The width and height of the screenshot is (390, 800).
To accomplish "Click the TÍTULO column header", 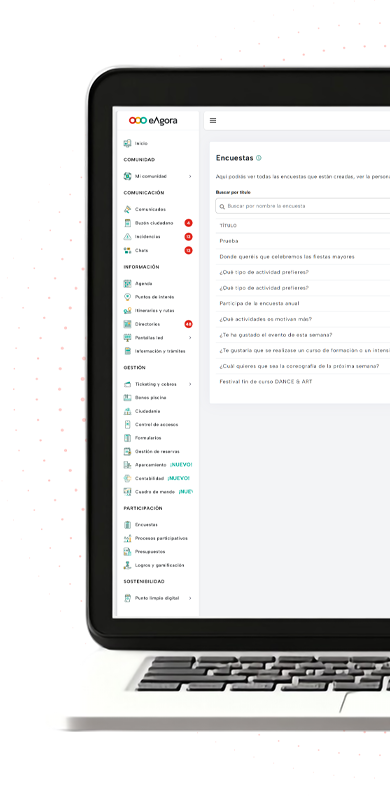I will pos(228,226).
